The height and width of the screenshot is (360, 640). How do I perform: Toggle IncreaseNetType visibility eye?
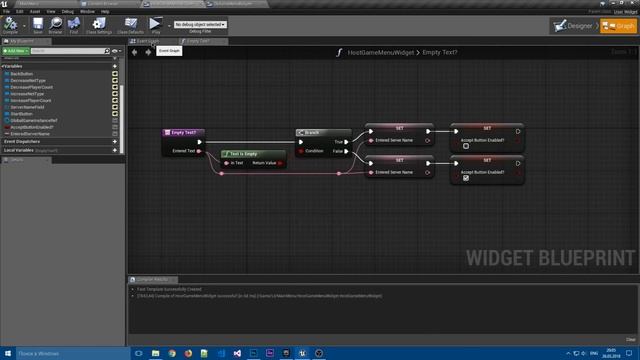115,93
